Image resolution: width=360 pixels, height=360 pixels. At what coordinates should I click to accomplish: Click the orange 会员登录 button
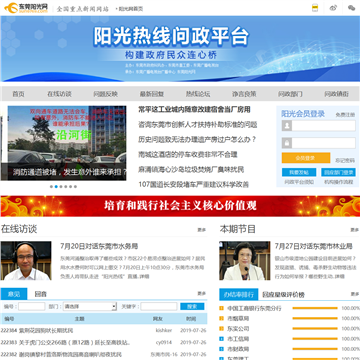306,158
